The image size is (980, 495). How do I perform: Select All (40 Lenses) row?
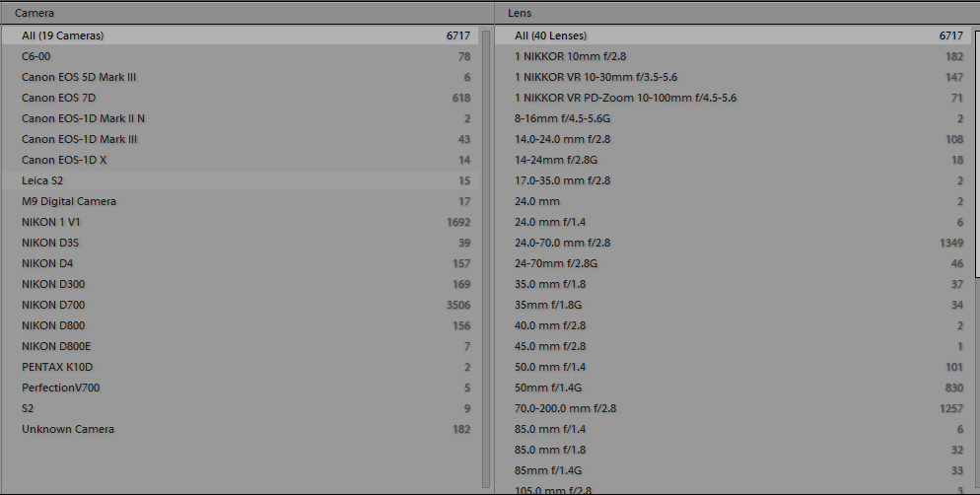point(735,35)
